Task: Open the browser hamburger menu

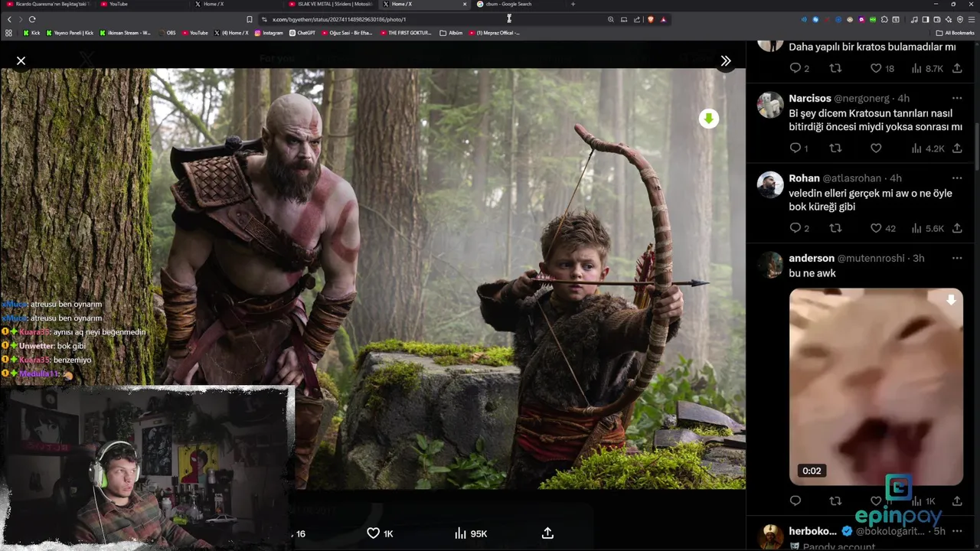Action: pos(972,19)
